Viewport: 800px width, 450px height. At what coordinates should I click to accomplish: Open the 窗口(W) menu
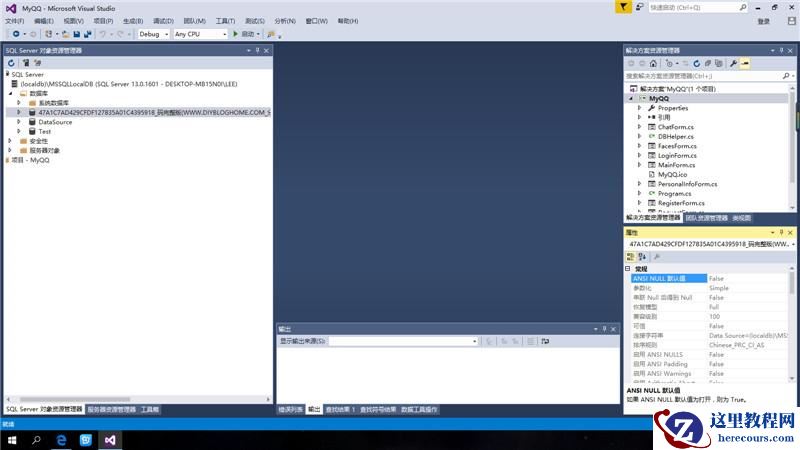tap(316, 21)
